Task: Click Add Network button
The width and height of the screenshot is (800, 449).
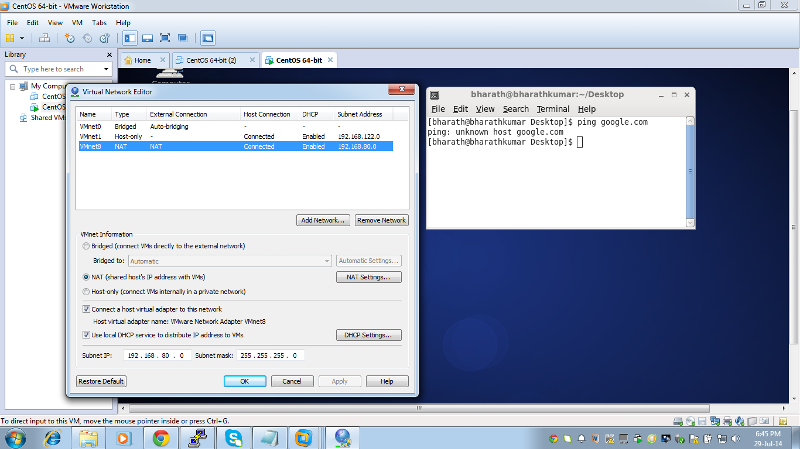Action: point(323,220)
